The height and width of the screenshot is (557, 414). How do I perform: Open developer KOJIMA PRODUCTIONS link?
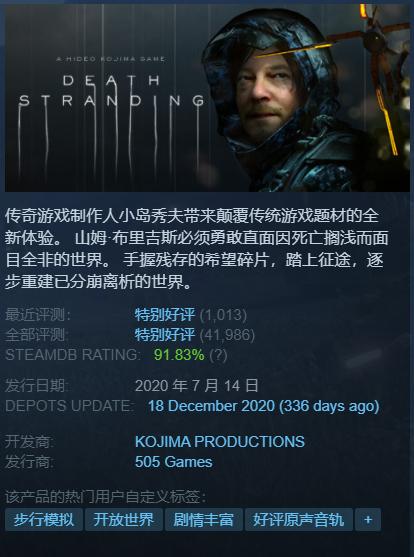220,442
